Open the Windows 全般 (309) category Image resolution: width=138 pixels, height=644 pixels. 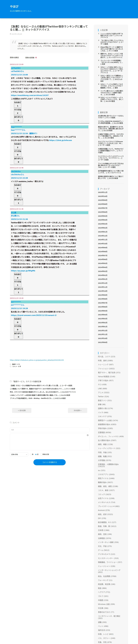[x=106, y=604]
